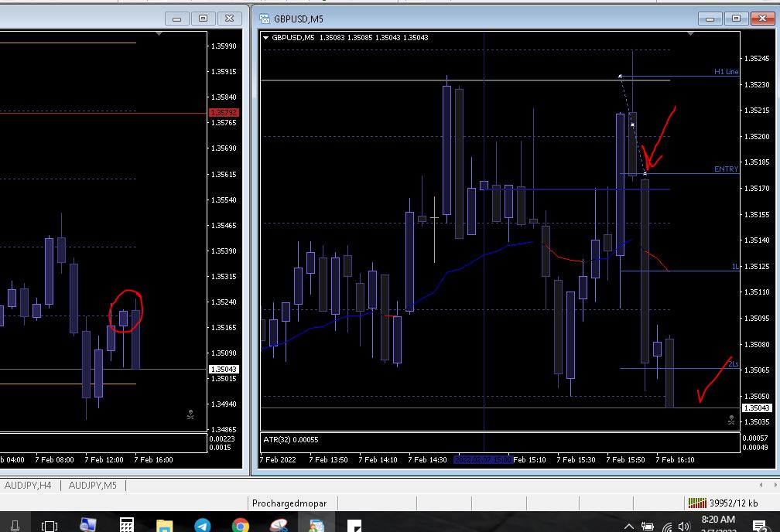Screen dimensions: 780x532
Task: Click the ATR(32) indicator label
Action: pos(290,439)
